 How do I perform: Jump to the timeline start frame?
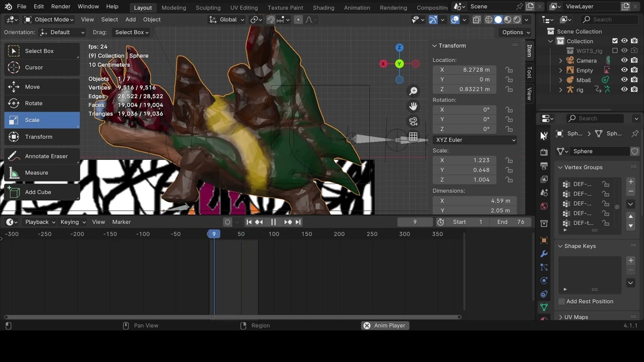pos(249,222)
